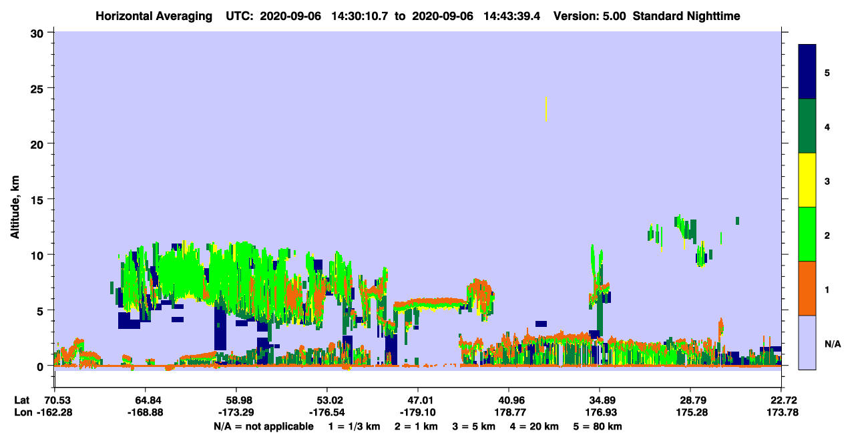Click the altitude tick label 15
868x445 pixels.
tap(39, 199)
